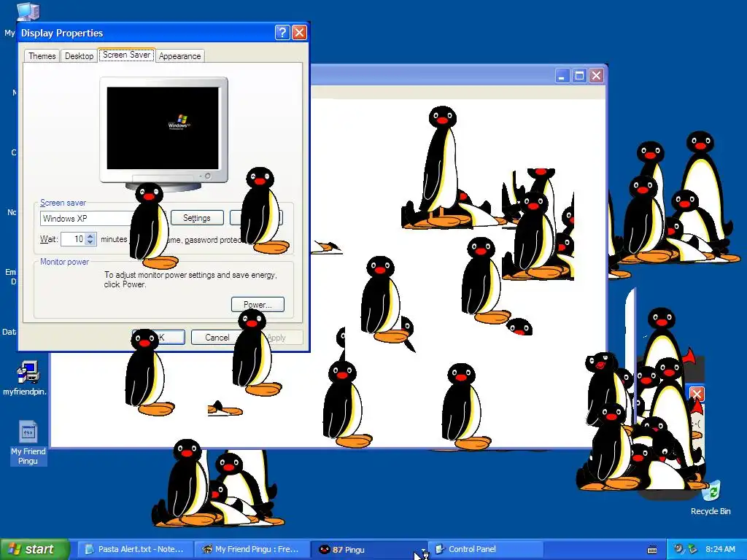
Task: Close the large background window
Action: 596,76
